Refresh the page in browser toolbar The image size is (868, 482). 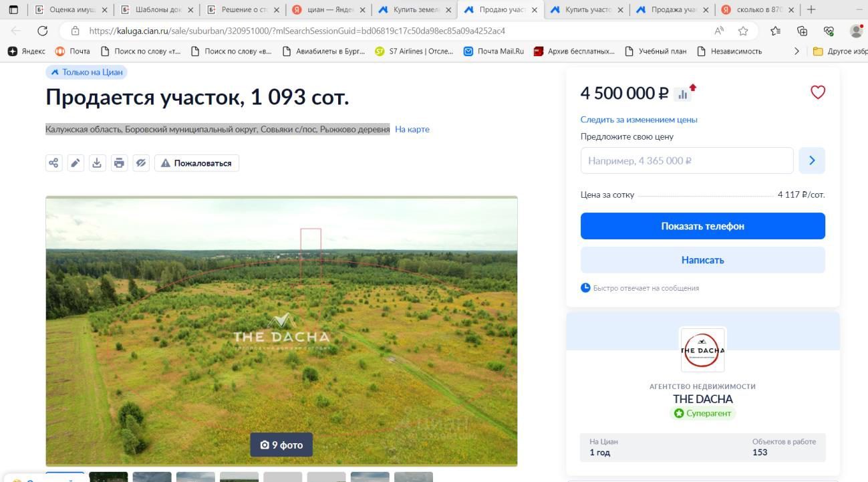(43, 31)
